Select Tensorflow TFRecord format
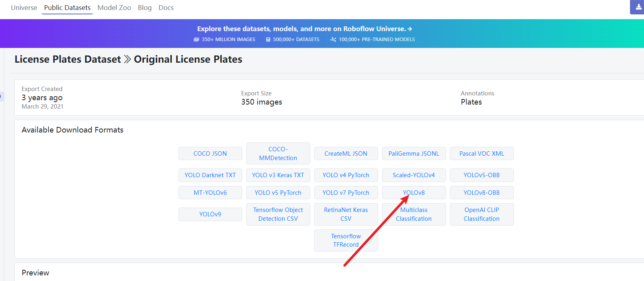Screen dimensions: 644x281 346,240
